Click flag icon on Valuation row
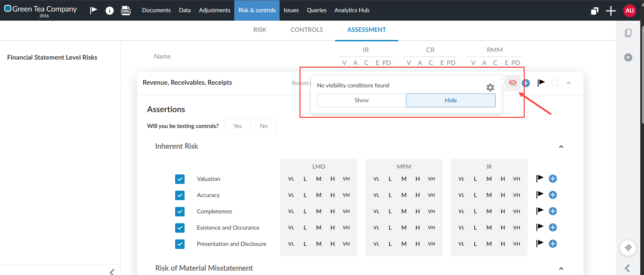 point(540,178)
